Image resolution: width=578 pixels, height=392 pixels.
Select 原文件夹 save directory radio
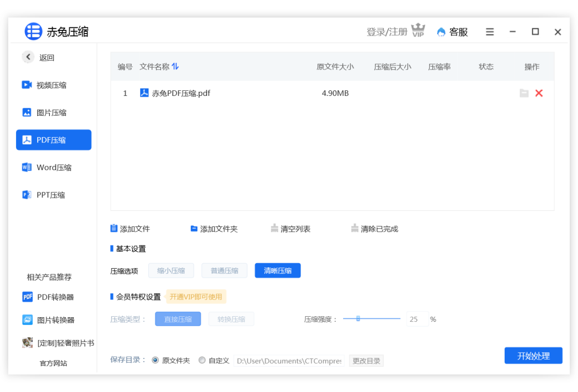(x=155, y=360)
